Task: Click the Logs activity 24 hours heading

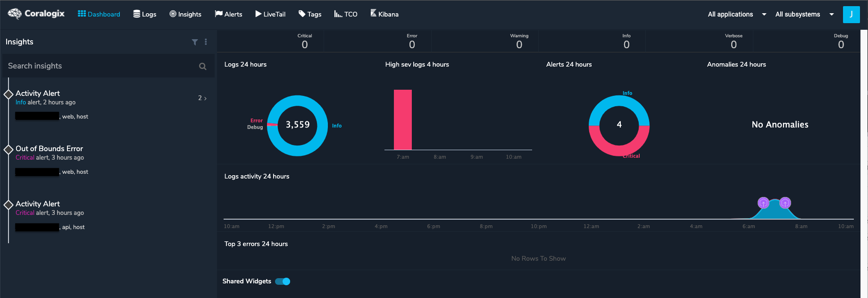Action: pyautogui.click(x=257, y=176)
